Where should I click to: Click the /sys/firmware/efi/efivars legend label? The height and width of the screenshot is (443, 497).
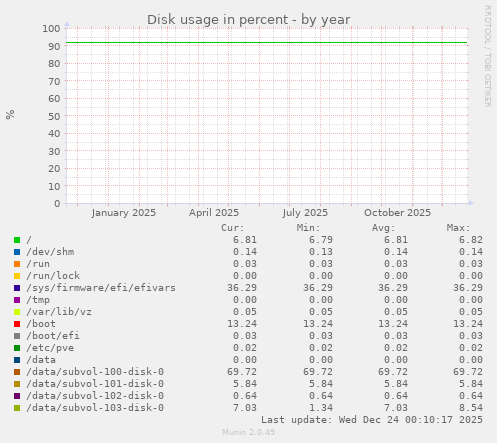click(x=101, y=288)
